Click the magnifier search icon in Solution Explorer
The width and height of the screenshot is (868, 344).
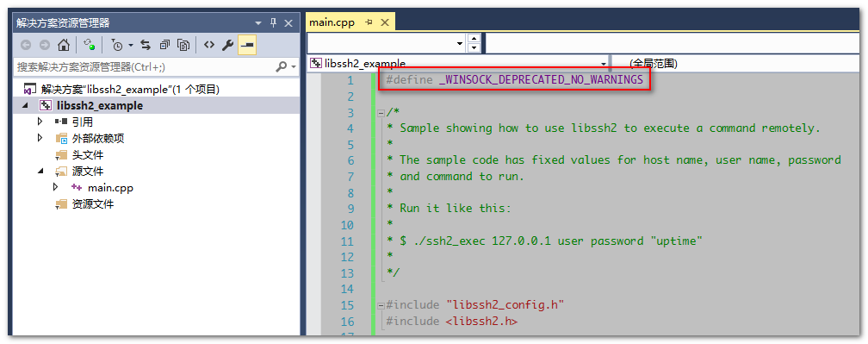pos(281,66)
